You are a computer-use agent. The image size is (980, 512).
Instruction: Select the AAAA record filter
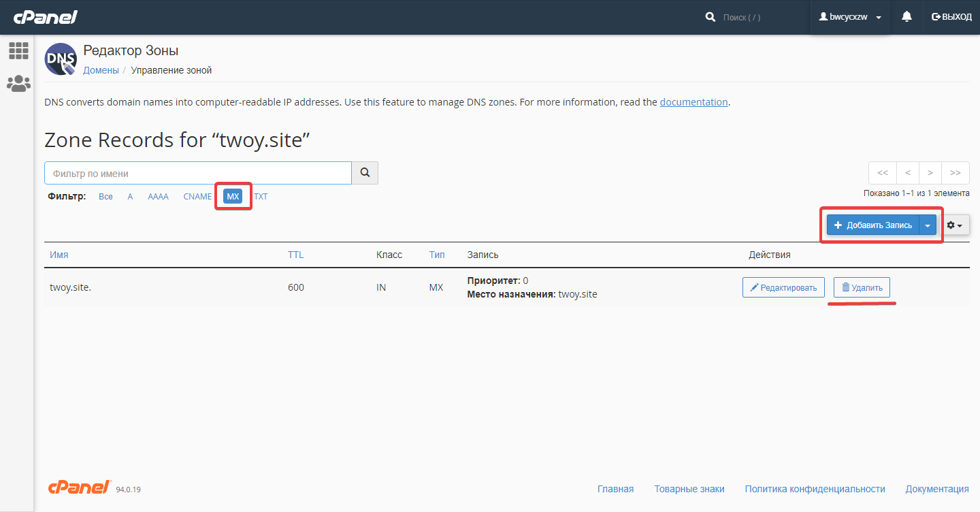click(x=158, y=196)
